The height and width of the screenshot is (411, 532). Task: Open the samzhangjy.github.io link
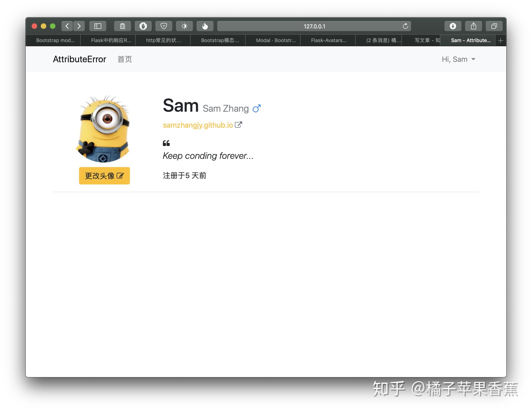coord(198,125)
